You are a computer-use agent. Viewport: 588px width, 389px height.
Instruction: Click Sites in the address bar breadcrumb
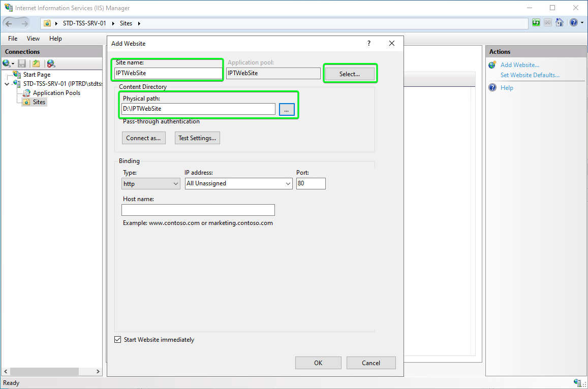pos(126,23)
